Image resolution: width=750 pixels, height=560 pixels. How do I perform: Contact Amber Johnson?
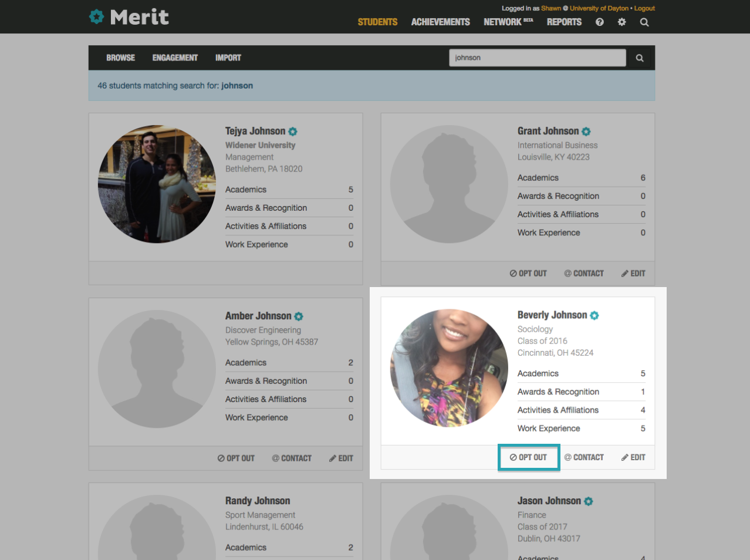292,458
